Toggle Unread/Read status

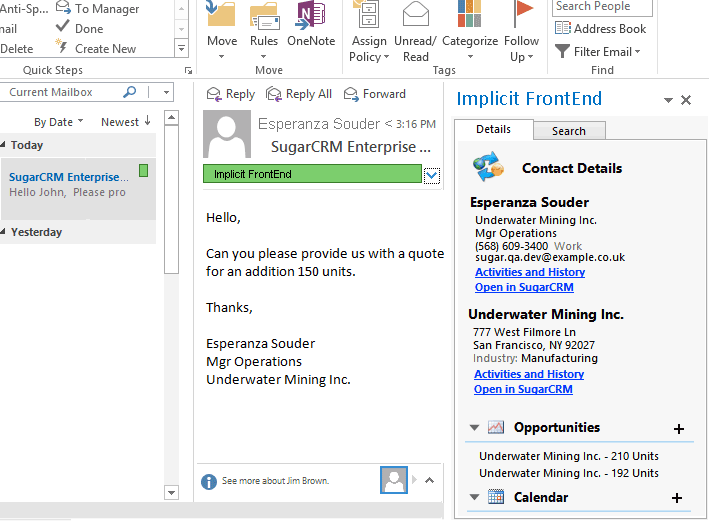coord(415,32)
